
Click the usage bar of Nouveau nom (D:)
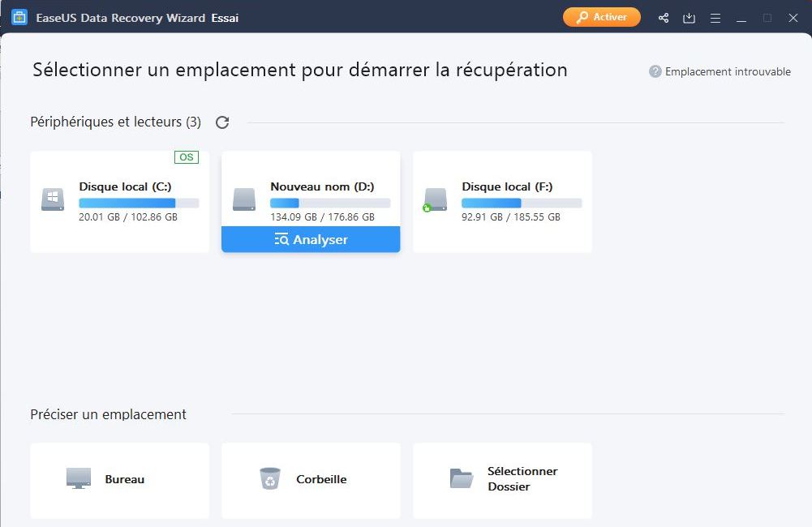(x=330, y=203)
